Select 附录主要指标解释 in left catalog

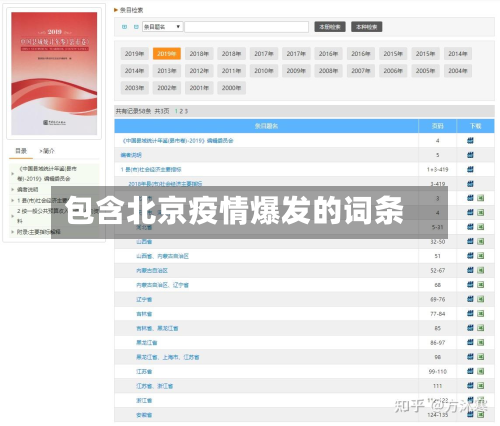click(x=39, y=232)
